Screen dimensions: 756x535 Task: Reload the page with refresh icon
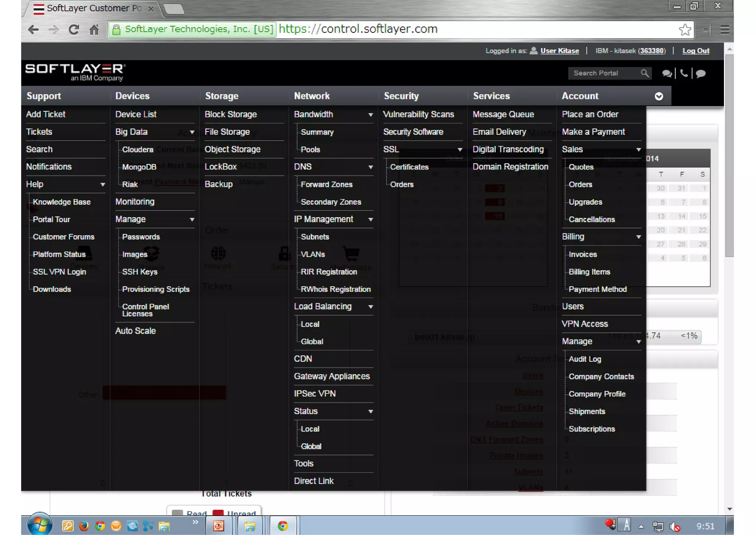point(74,30)
